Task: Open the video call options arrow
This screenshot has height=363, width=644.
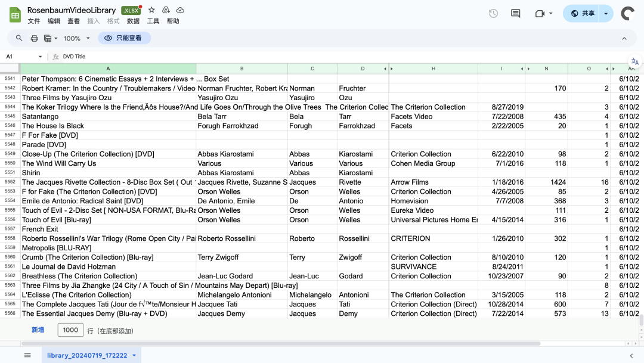Action: (551, 14)
